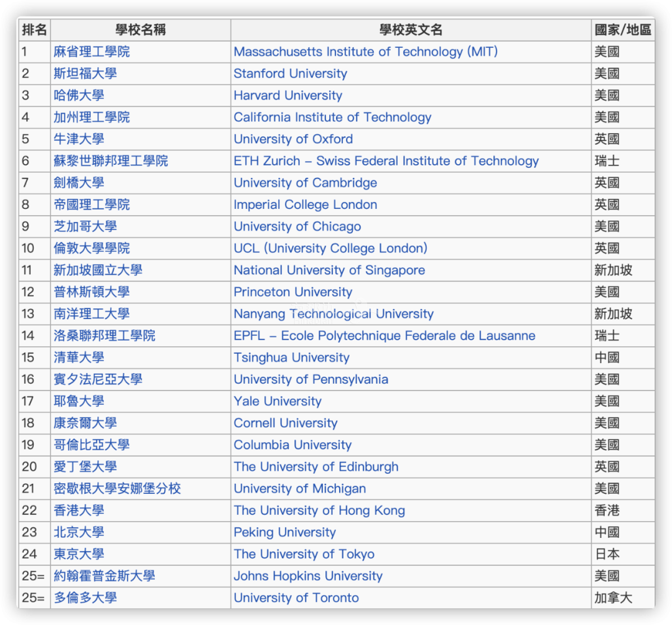Click the 蘇黎世聯邦理工學院 link
Viewport: 672px width, 625px height.
111,161
